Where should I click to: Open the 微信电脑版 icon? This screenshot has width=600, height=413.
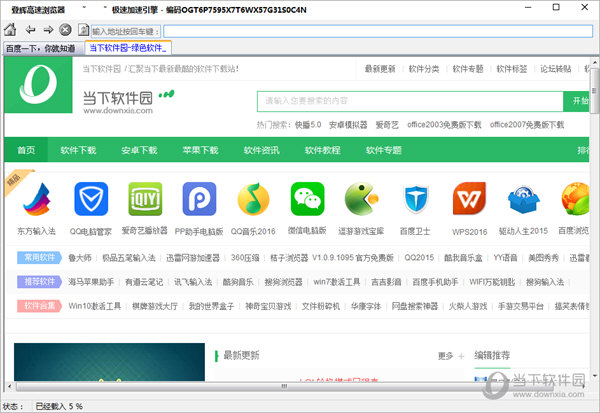[307, 199]
